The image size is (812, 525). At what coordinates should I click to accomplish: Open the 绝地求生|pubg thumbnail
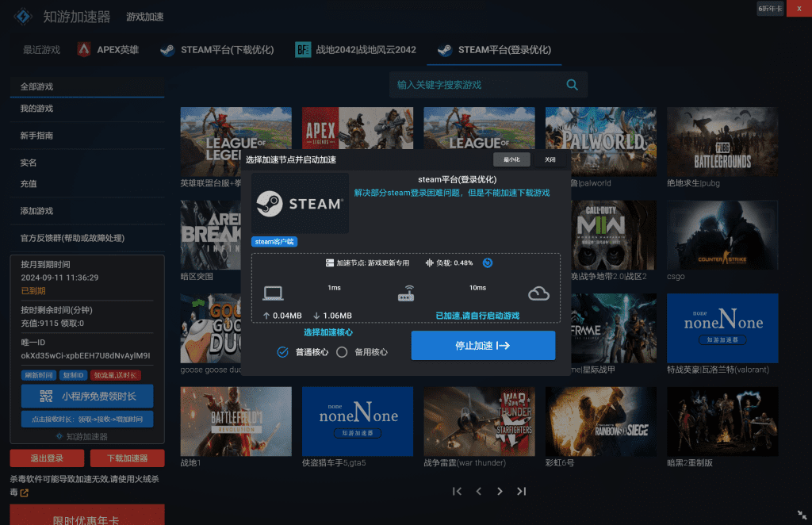722,141
